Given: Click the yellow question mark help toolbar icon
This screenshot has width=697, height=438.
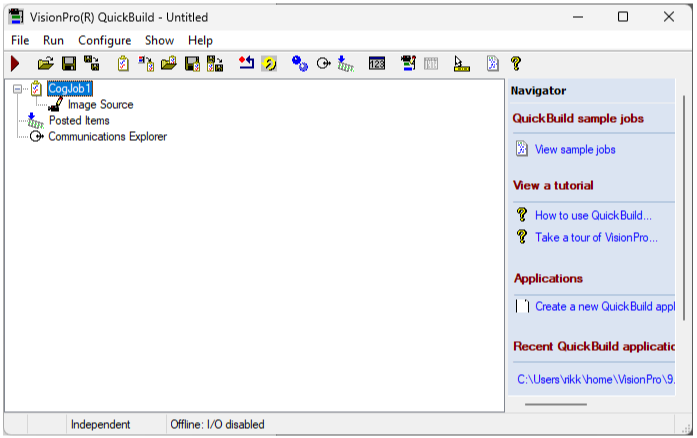Looking at the screenshot, I should pyautogui.click(x=516, y=63).
